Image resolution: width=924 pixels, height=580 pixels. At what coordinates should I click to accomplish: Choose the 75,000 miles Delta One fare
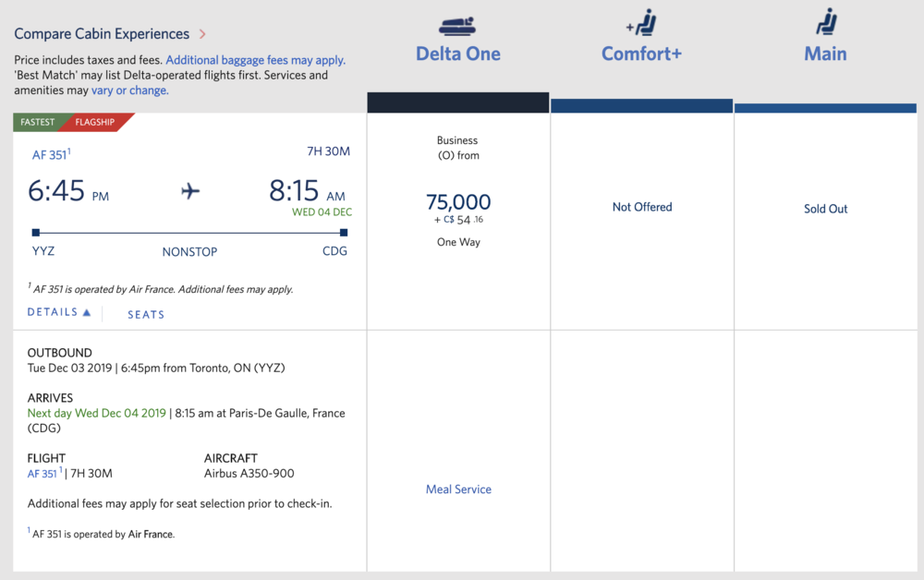[458, 202]
